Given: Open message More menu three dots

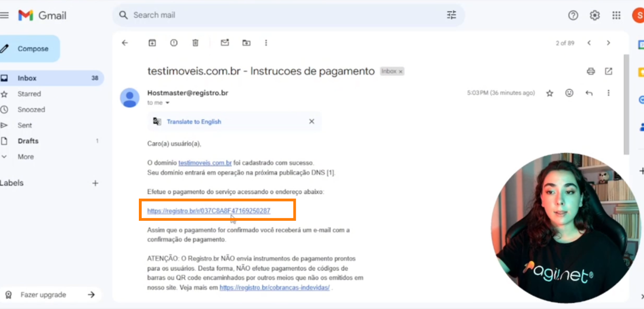Looking at the screenshot, I should 608,93.
